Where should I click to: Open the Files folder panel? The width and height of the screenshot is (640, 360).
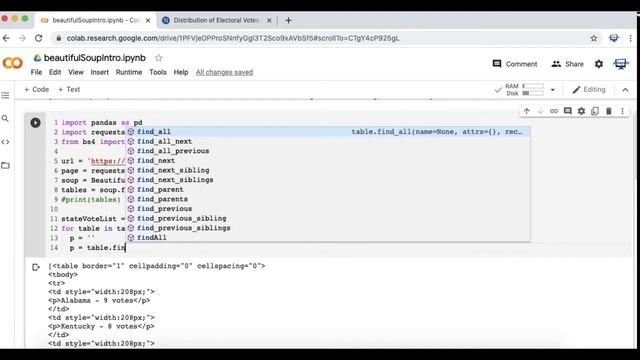pos(5,165)
